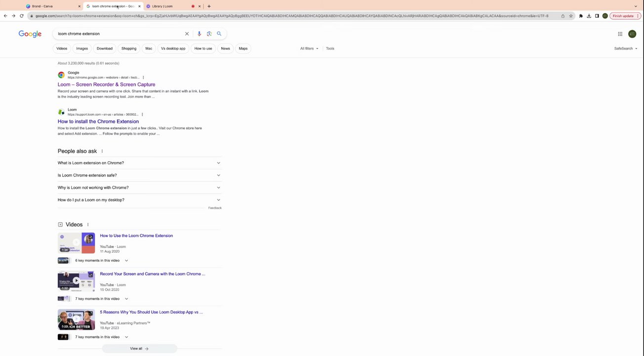Open Chrome three-dot menu beside Finish update

[x=639, y=16]
